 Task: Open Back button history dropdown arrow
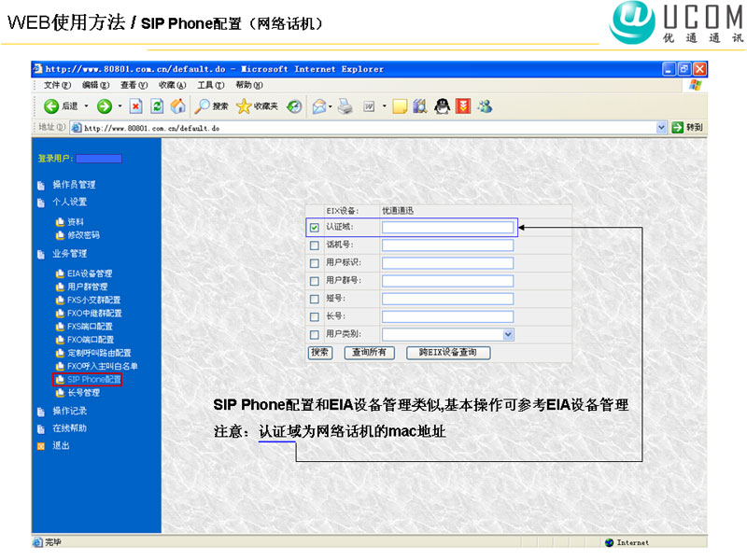click(x=86, y=106)
